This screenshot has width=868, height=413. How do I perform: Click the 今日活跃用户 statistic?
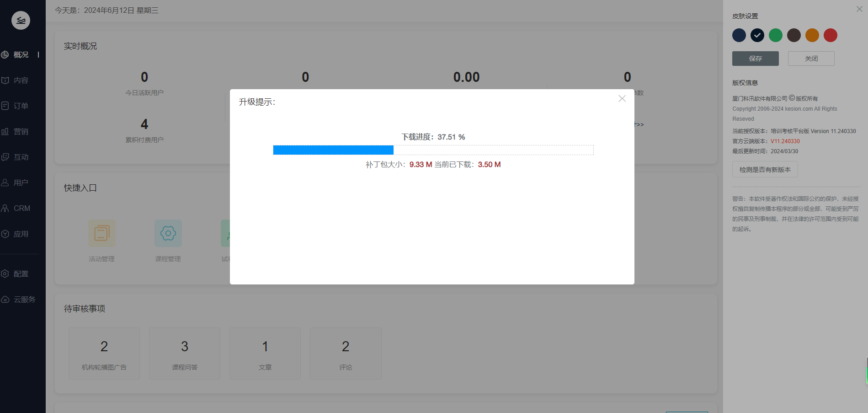(x=144, y=83)
